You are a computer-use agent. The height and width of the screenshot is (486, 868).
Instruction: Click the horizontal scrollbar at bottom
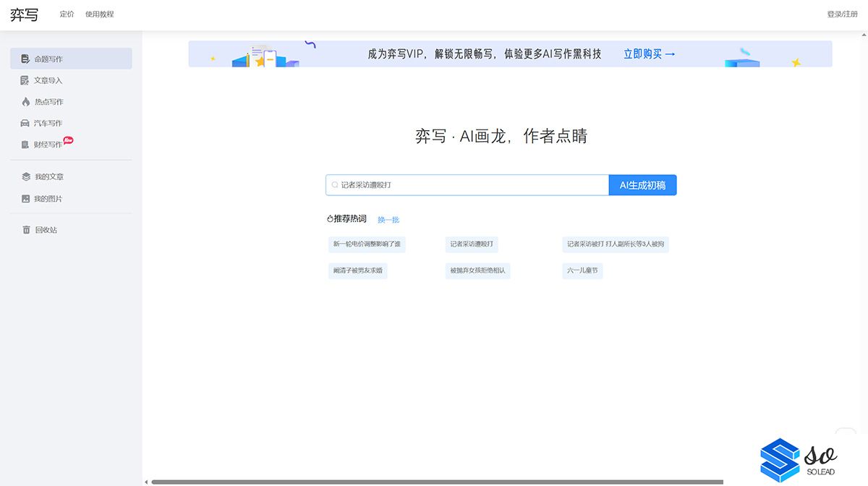point(437,482)
